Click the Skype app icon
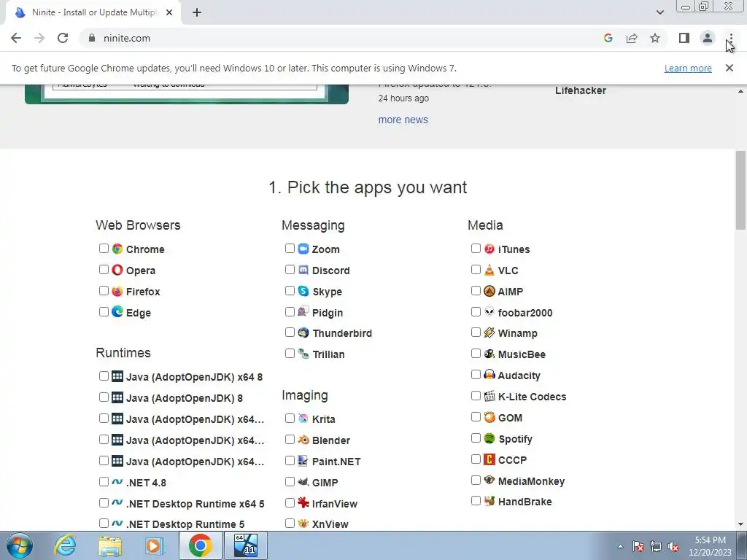The height and width of the screenshot is (560, 747). coord(303,291)
